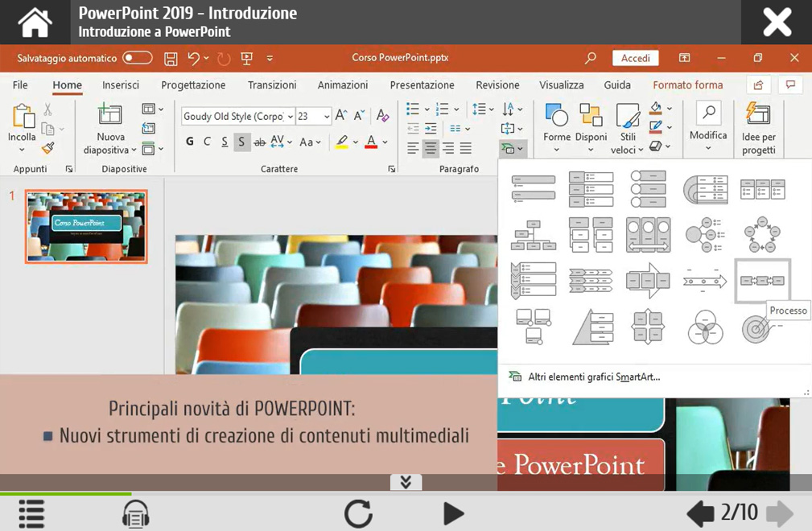Select the circular Cycle SmartArt layout
Image resolution: width=812 pixels, height=531 pixels.
pyautogui.click(x=762, y=234)
